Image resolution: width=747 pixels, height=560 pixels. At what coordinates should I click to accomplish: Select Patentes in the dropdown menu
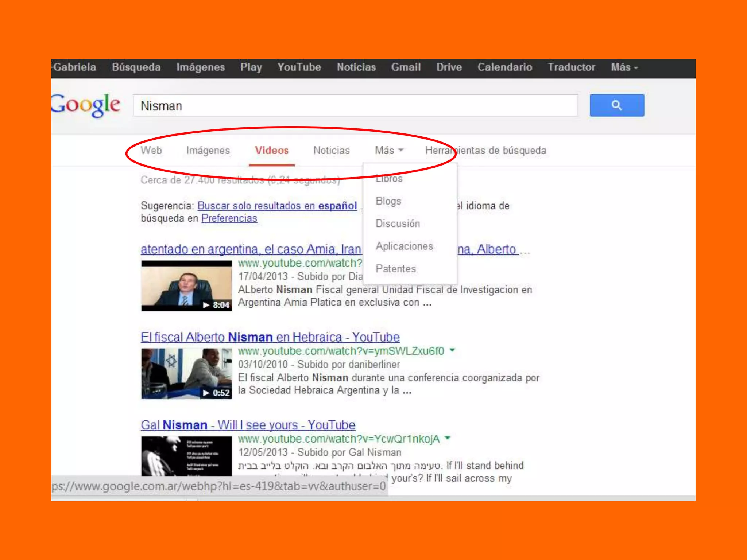(395, 269)
